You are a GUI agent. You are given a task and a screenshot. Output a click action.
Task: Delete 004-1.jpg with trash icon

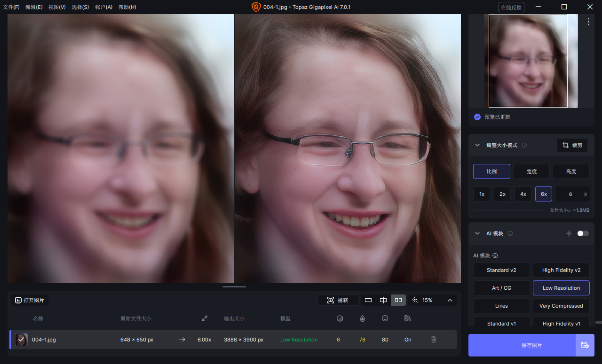point(434,340)
